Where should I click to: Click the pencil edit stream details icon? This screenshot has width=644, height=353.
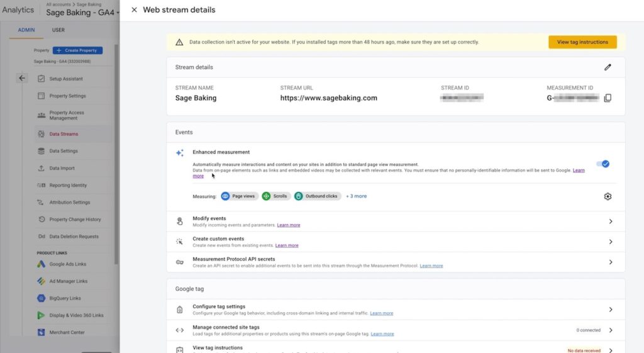[608, 67]
